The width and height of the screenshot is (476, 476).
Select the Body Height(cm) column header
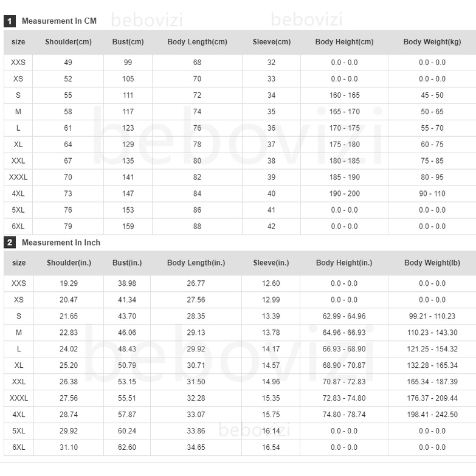point(344,42)
